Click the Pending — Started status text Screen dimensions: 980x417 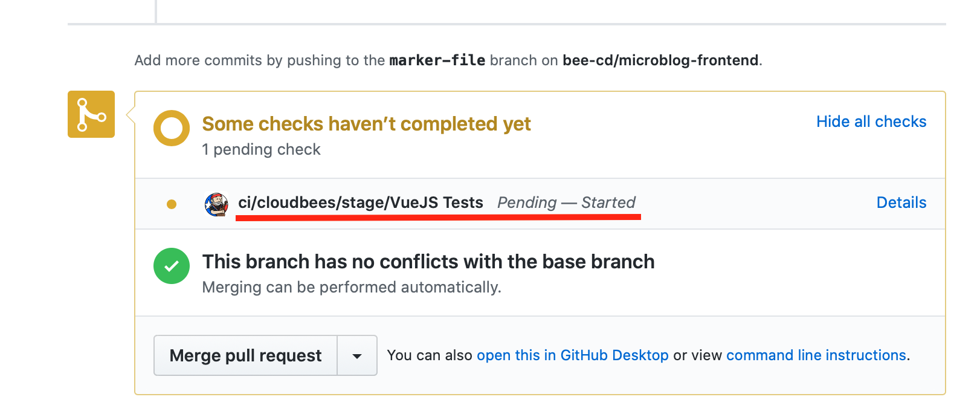(x=567, y=202)
